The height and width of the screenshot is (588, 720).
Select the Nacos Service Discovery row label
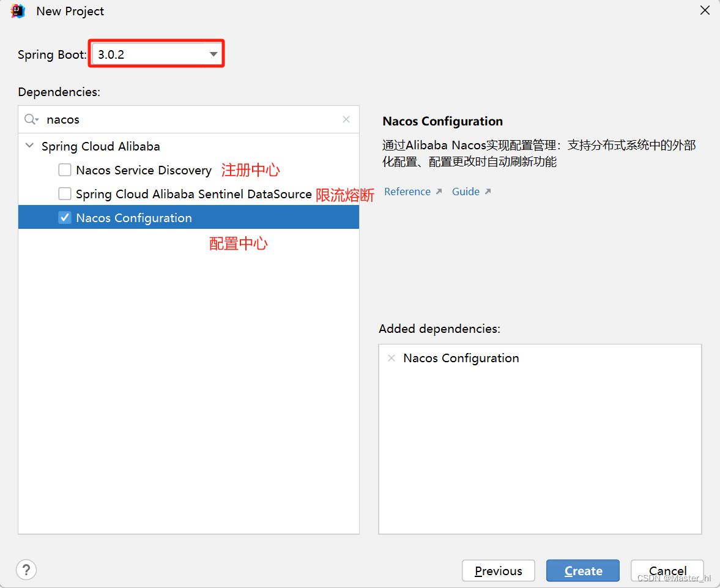click(x=144, y=171)
